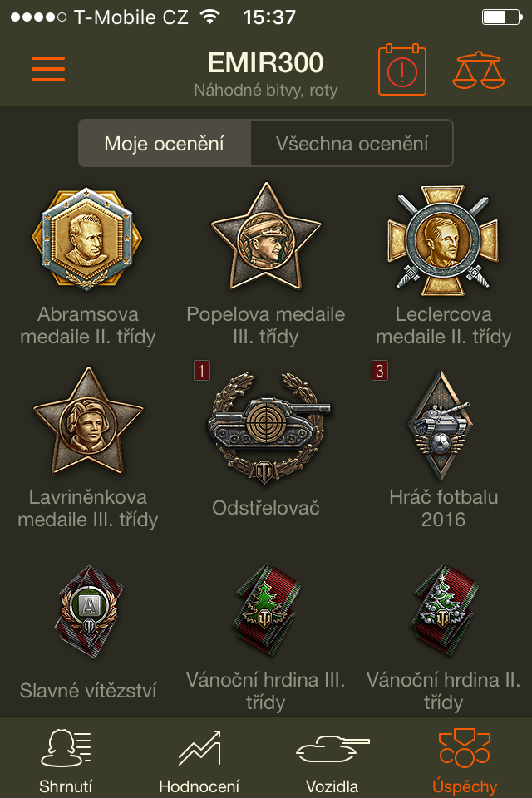This screenshot has height=798, width=532.
Task: Open the hamburger menu
Action: pos(48,69)
